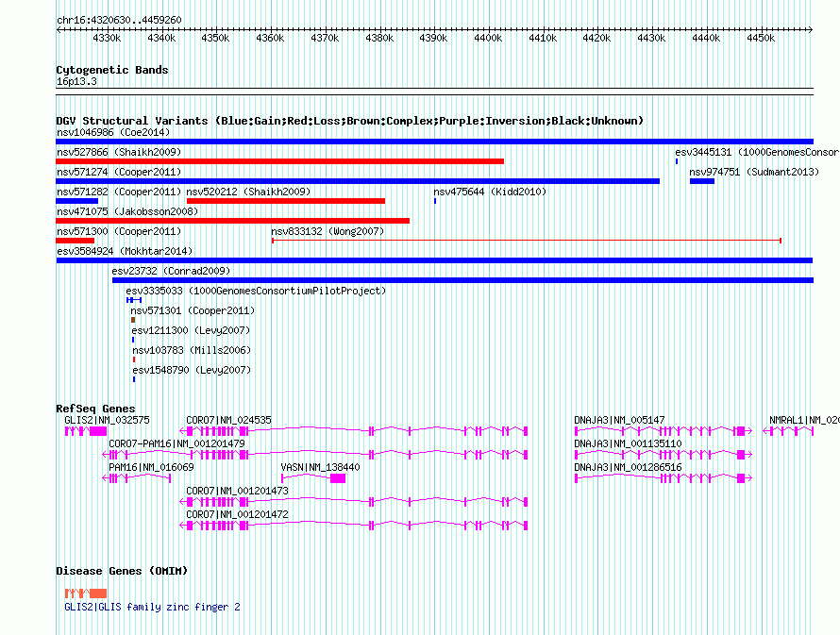
Task: Click the thin red line of nsv833132
Action: coord(527,241)
